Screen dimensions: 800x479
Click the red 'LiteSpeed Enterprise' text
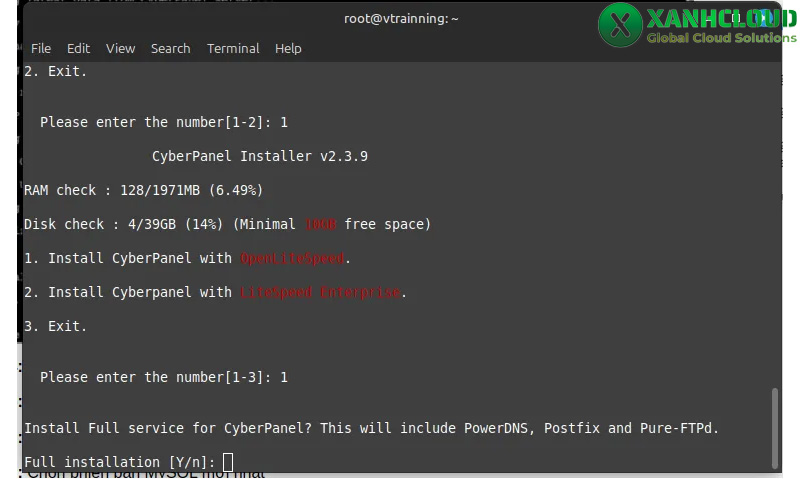320,292
